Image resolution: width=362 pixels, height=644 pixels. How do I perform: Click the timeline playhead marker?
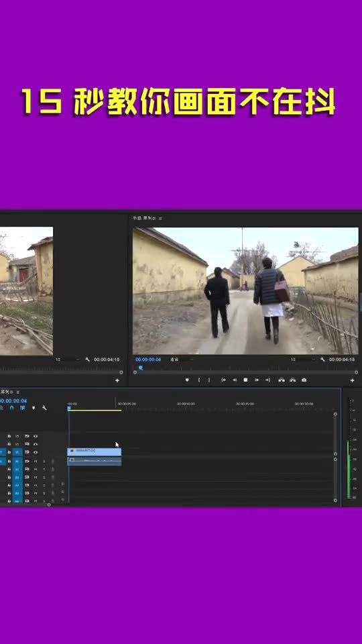click(69, 408)
